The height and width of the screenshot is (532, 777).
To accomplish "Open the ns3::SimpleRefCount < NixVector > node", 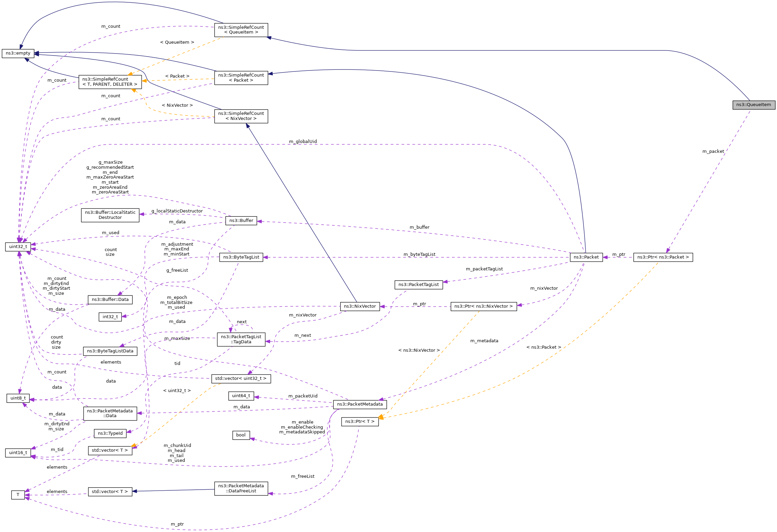I will coord(241,116).
